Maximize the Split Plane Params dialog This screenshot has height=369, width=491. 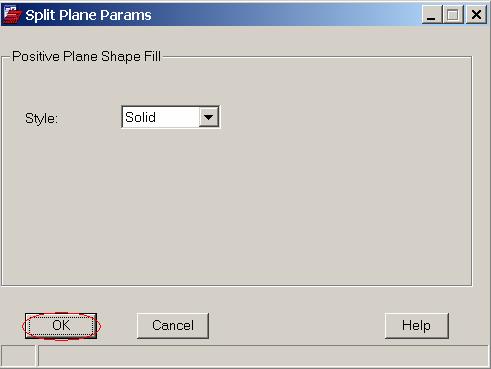(453, 15)
